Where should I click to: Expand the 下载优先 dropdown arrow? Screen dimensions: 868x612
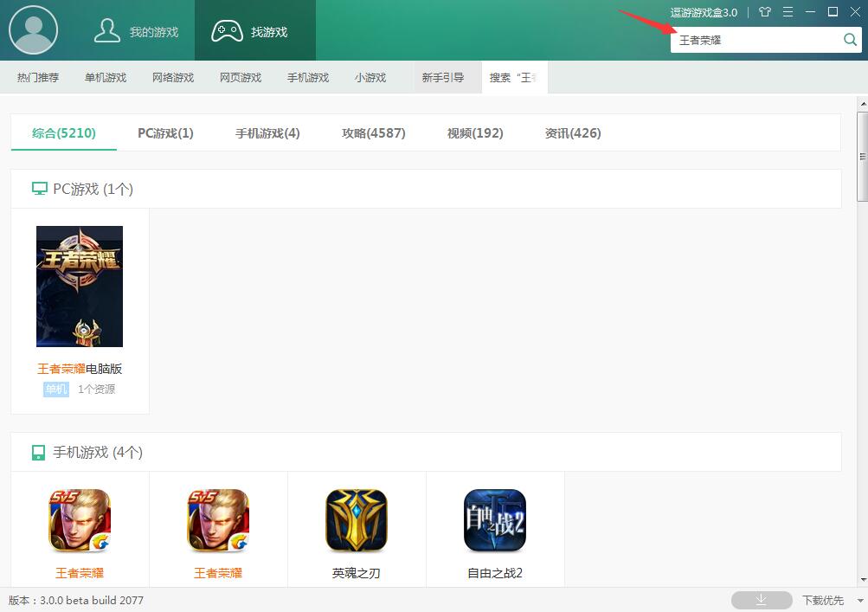859,601
